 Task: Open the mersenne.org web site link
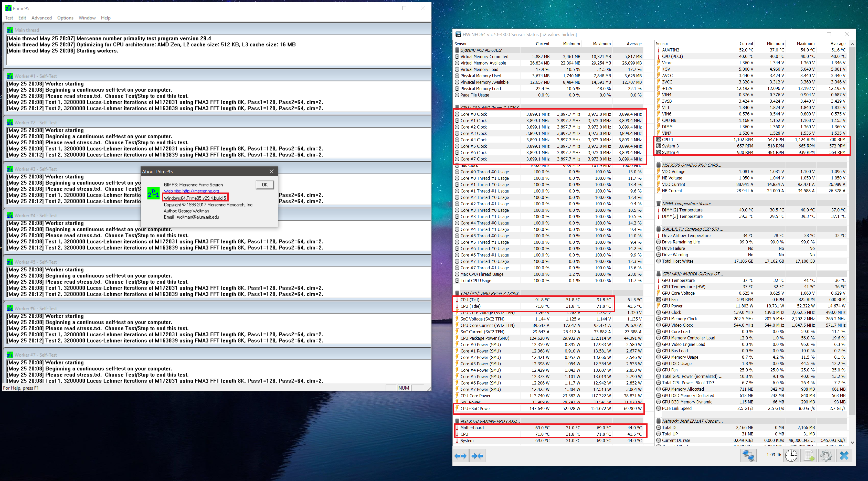(x=191, y=191)
